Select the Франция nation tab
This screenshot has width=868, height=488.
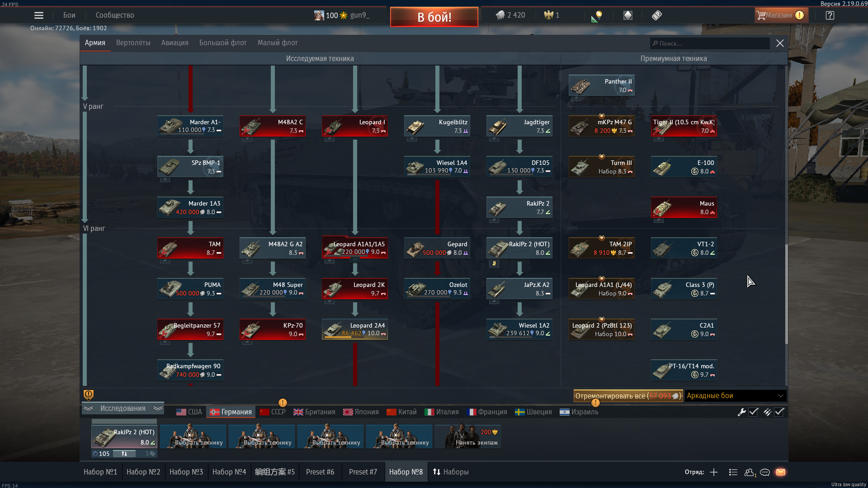(486, 412)
